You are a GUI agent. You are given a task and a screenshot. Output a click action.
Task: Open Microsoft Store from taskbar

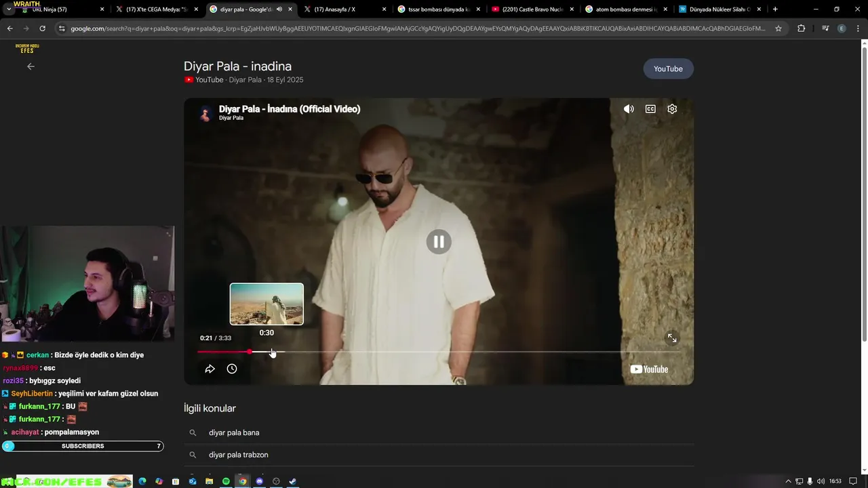[176, 481]
